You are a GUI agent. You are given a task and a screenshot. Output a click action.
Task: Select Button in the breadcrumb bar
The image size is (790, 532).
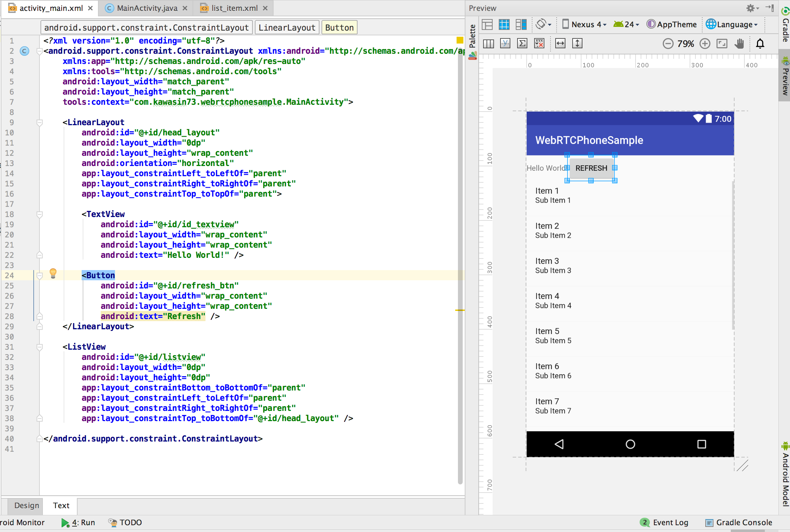coord(339,27)
